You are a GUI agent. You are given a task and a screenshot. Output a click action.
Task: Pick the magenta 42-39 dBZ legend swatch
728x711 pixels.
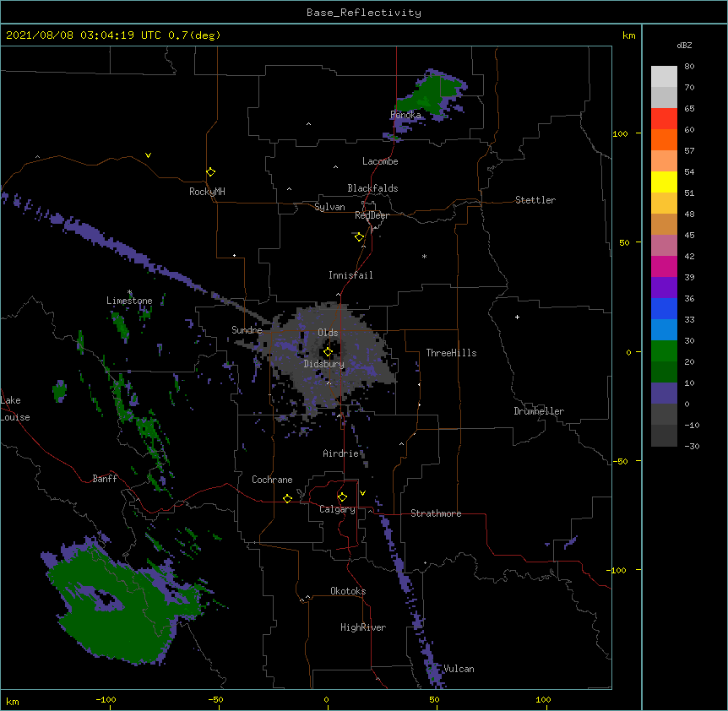click(x=664, y=266)
